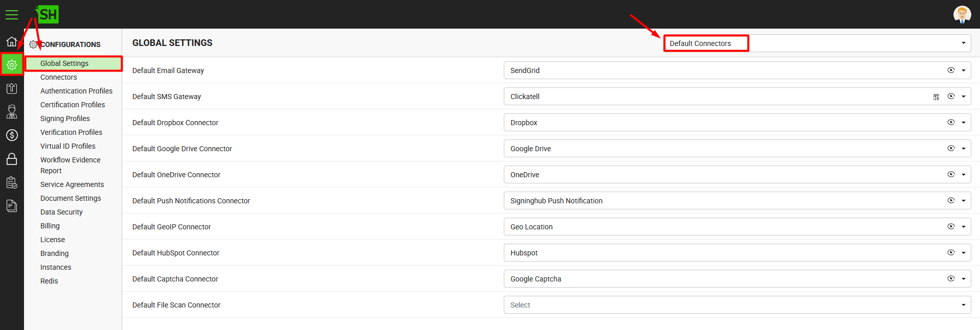The height and width of the screenshot is (330, 980).
Task: Open Verification Profiles menu item
Action: (x=71, y=132)
